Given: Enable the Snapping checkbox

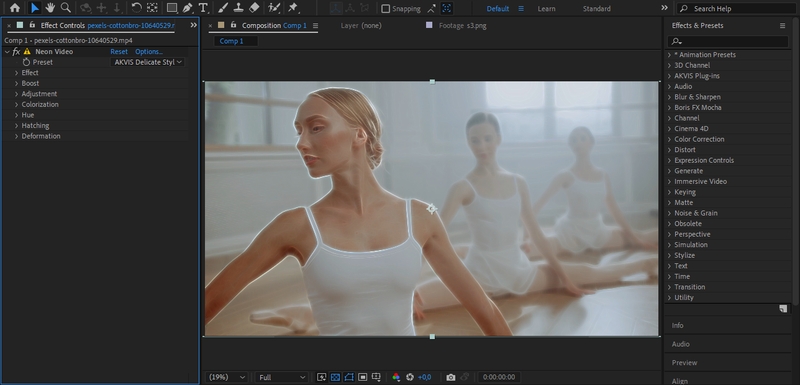Looking at the screenshot, I should [x=386, y=9].
